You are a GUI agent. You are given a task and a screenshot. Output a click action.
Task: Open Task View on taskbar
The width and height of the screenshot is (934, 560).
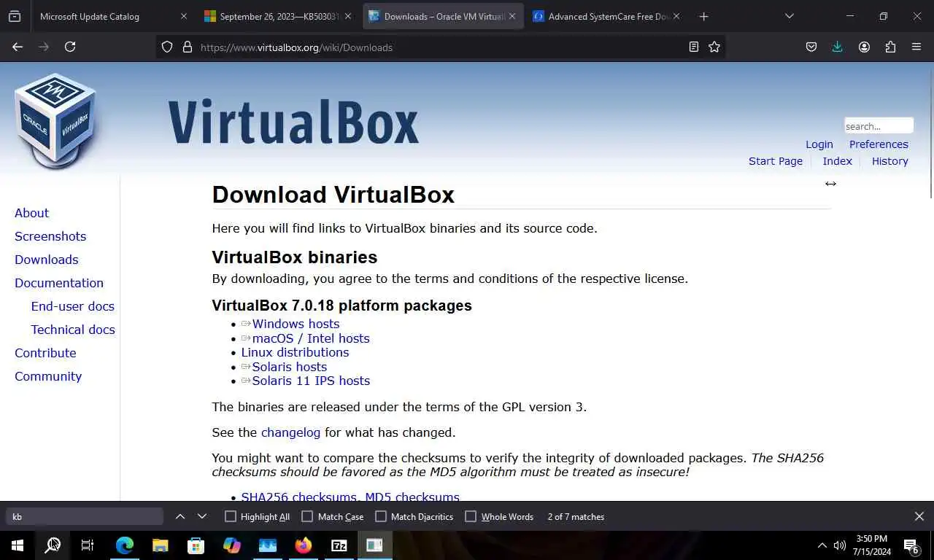point(88,545)
